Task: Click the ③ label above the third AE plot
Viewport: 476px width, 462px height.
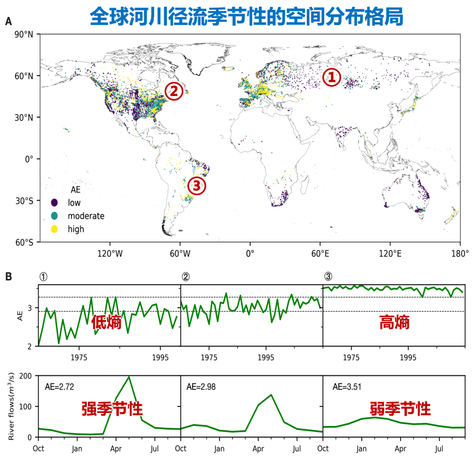Action: 328,277
